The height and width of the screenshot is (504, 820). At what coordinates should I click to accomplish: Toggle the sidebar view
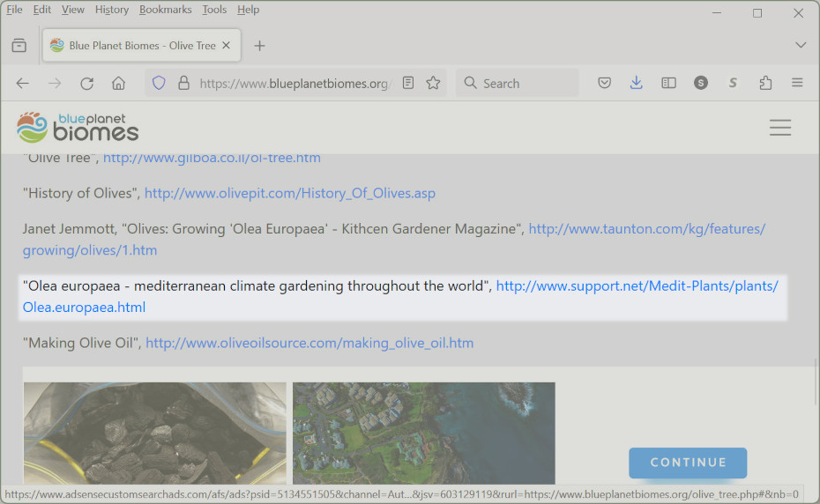coord(669,84)
